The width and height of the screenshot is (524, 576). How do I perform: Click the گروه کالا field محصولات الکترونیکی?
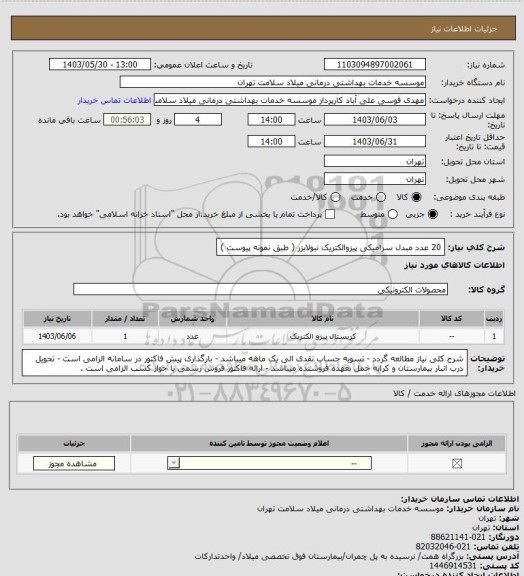coord(260,289)
